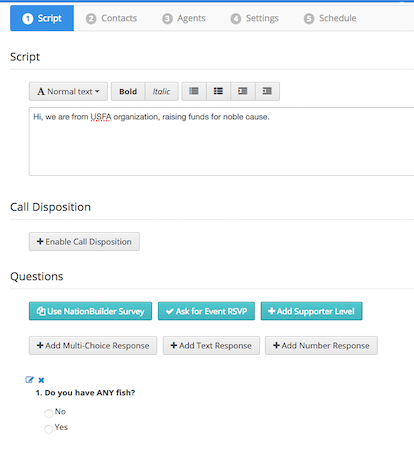Edit question 1 with the pencil icon

[29, 380]
